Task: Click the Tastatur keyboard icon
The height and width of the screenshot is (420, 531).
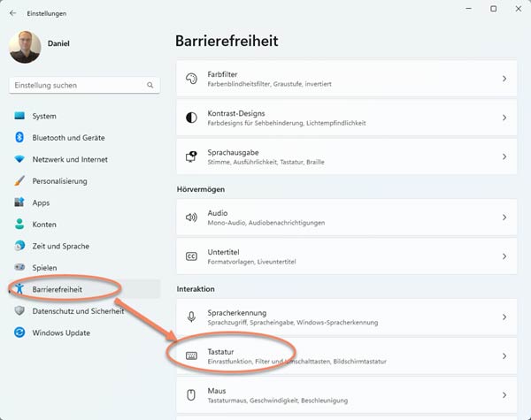Action: pyautogui.click(x=191, y=356)
